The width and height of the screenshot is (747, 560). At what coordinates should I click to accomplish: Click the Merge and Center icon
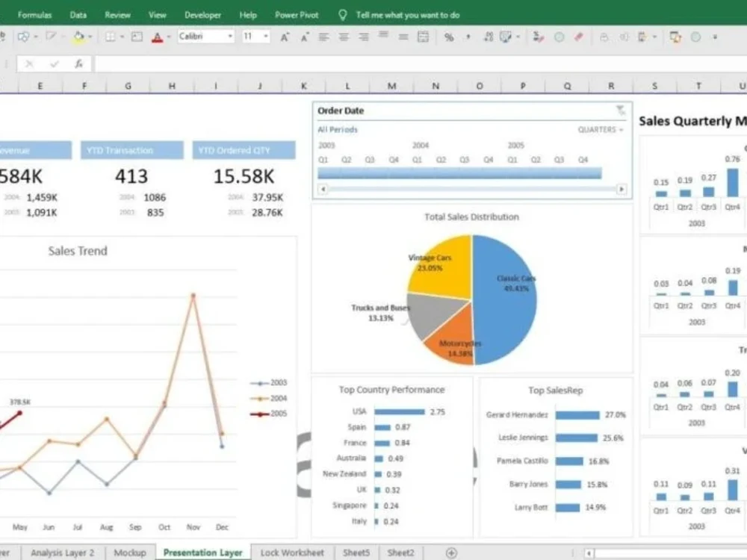click(423, 37)
